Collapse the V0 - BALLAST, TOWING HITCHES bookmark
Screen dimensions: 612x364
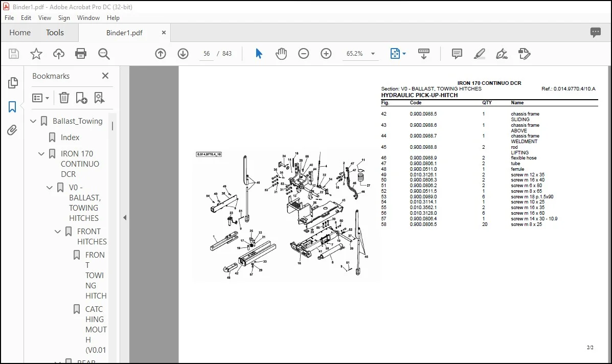pos(50,188)
